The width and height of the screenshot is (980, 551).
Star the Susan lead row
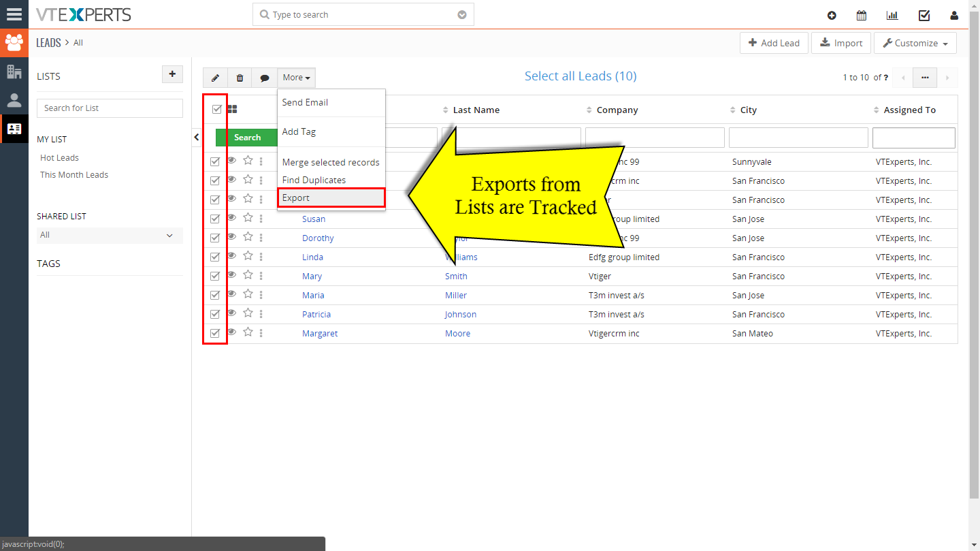(x=248, y=218)
